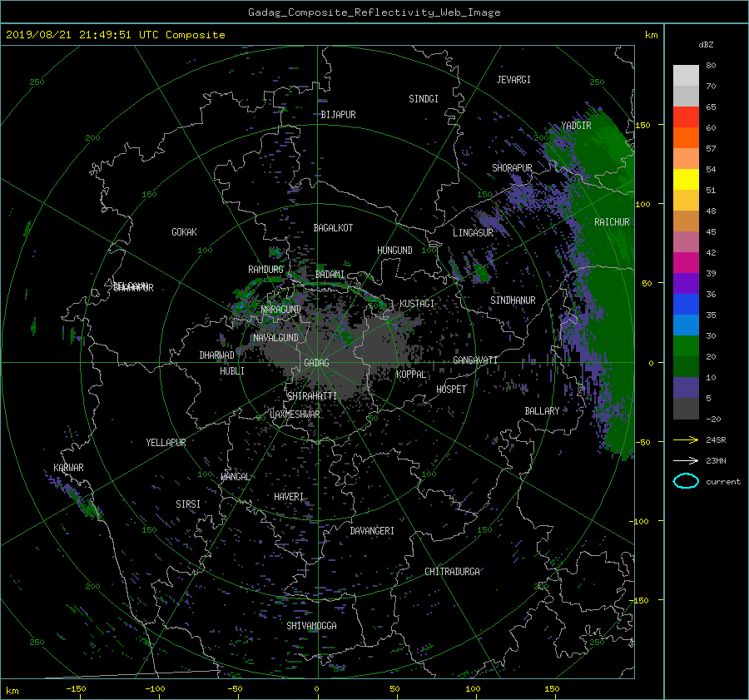749x700 pixels.
Task: Click the RAMDURG city label
Action: tap(265, 270)
